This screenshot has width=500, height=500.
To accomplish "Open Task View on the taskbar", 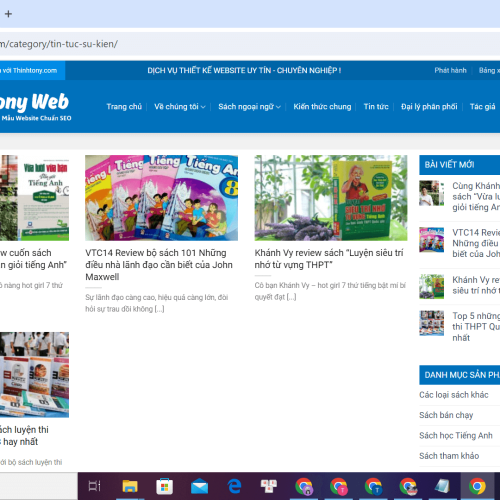I will point(95,486).
